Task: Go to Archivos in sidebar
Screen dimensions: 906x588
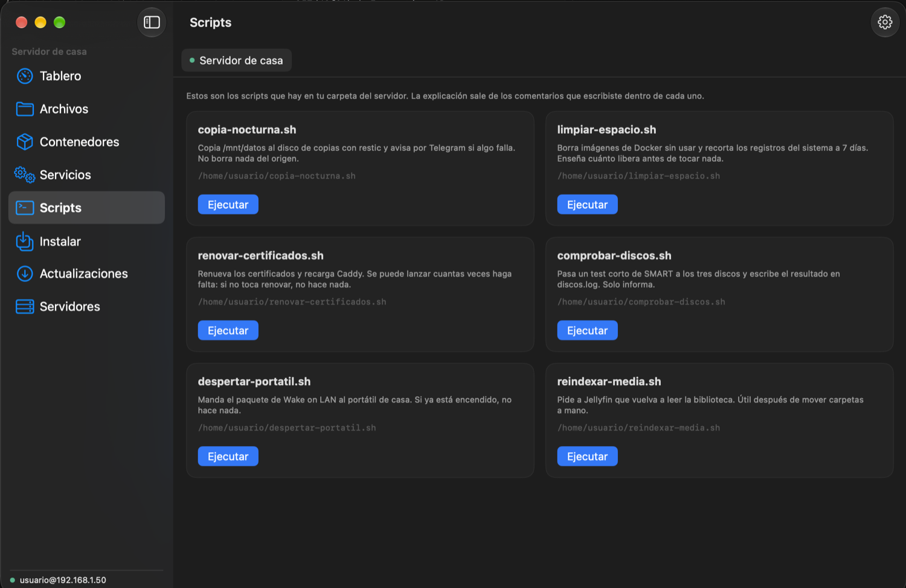Action: [86, 109]
